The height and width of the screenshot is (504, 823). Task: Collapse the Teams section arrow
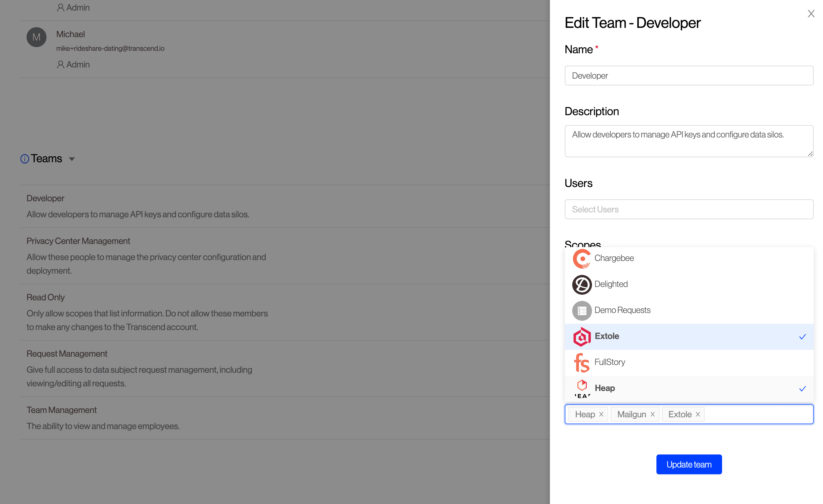(x=72, y=159)
